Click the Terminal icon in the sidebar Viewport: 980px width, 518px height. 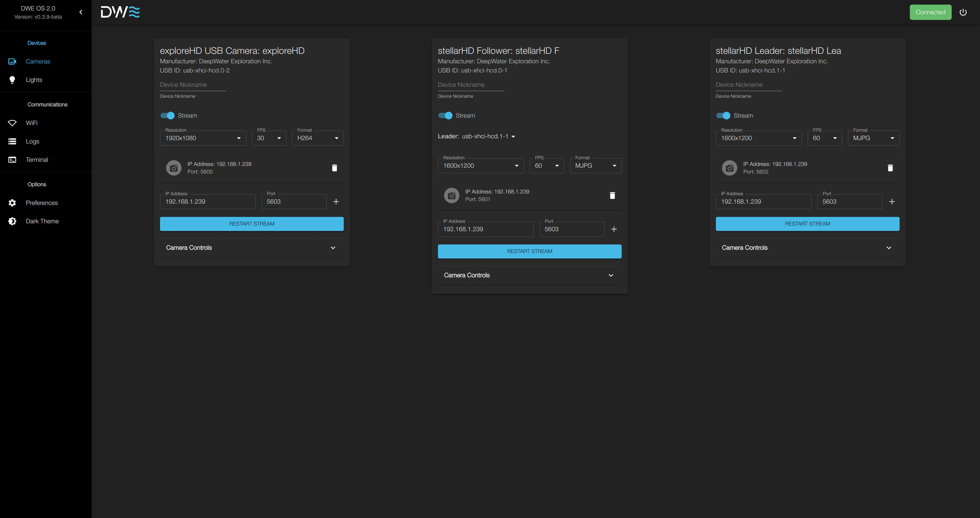[12, 160]
